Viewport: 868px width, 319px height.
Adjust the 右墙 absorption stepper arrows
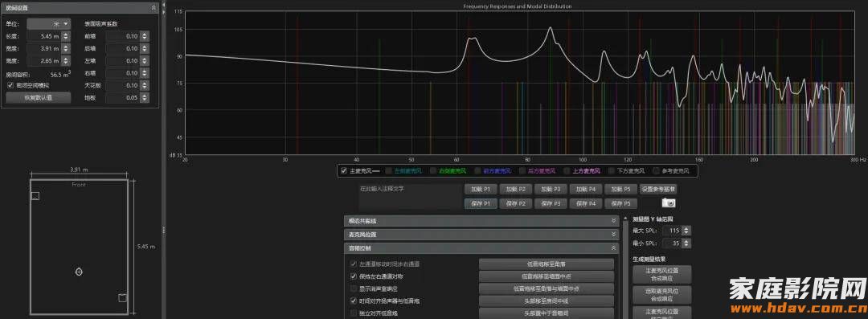pos(145,73)
